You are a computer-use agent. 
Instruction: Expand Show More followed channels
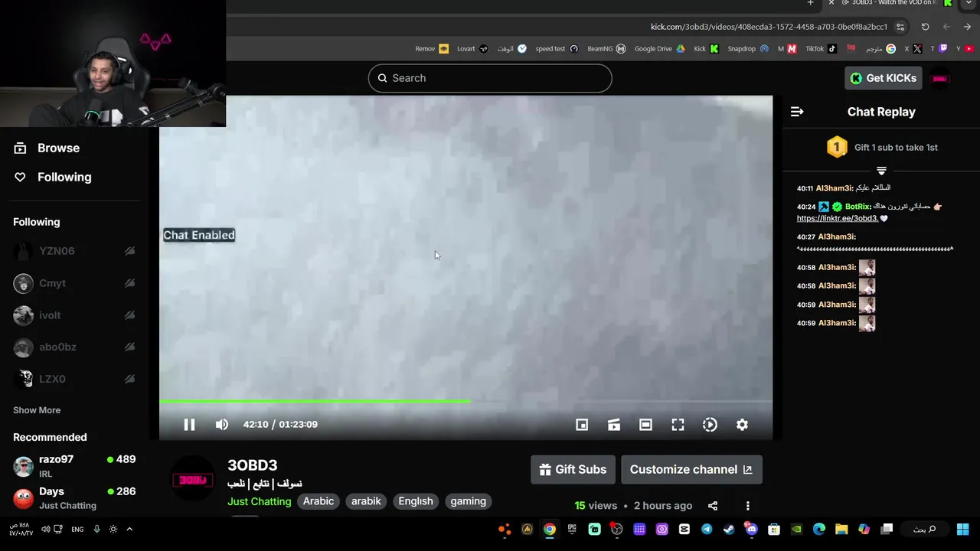point(37,410)
